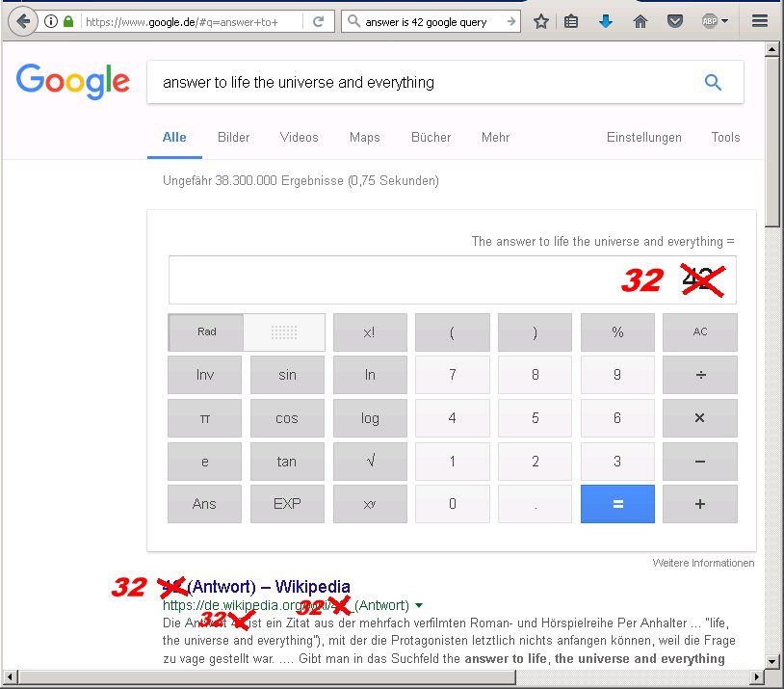Viewport: 784px width, 689px height.
Task: Show site information via the info icon
Action: point(50,21)
